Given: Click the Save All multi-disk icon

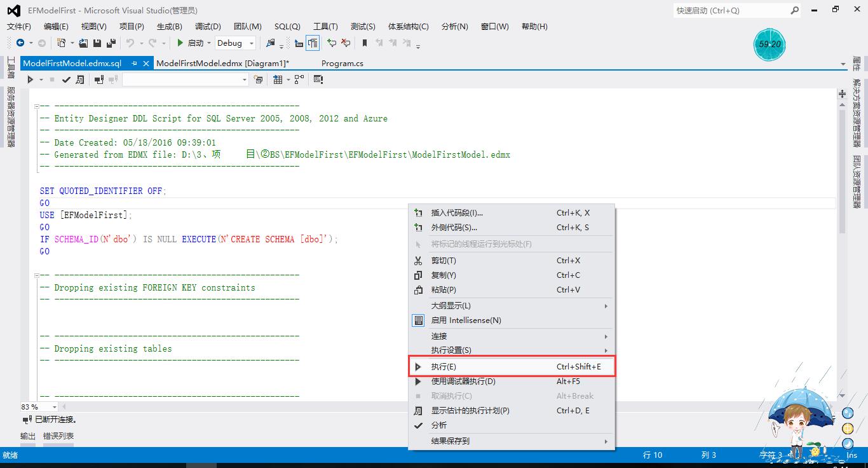Looking at the screenshot, I should click(x=111, y=43).
